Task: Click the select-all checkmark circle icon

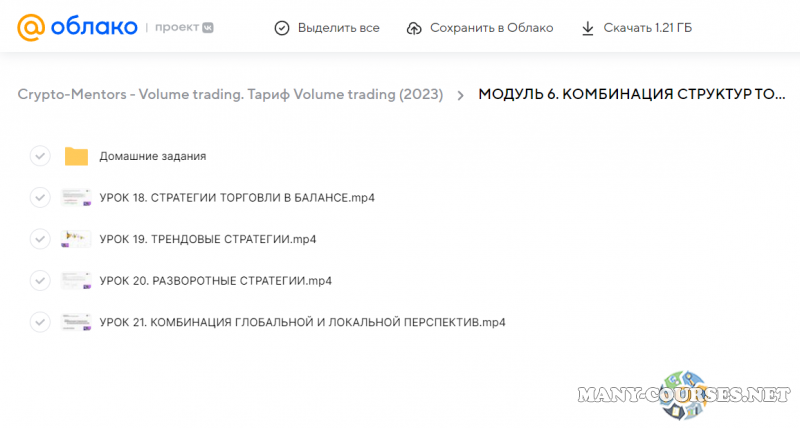Action: click(x=282, y=28)
